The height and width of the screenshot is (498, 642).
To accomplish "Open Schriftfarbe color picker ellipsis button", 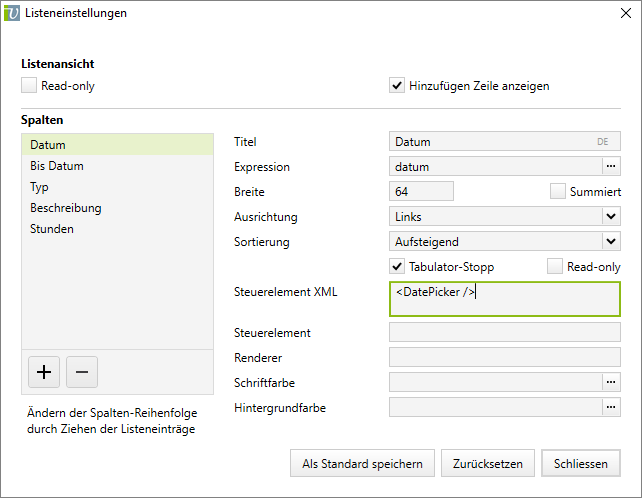I will pos(611,382).
